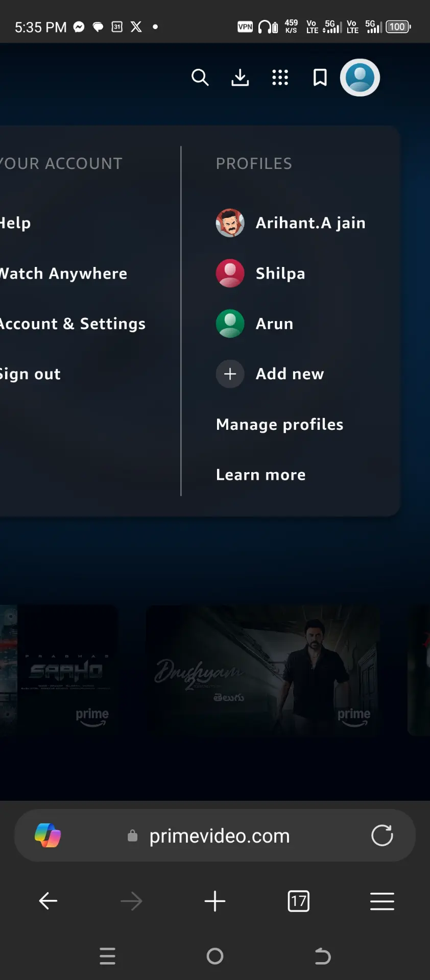The image size is (430, 980).
Task: Tap Android system back button
Action: [322, 956]
